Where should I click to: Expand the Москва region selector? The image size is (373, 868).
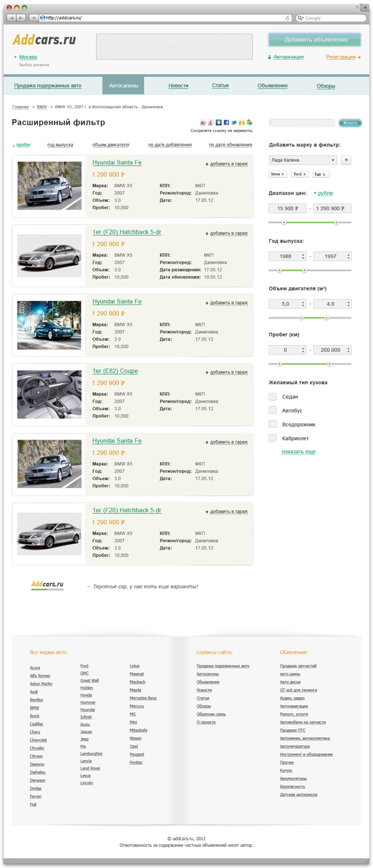coord(27,57)
